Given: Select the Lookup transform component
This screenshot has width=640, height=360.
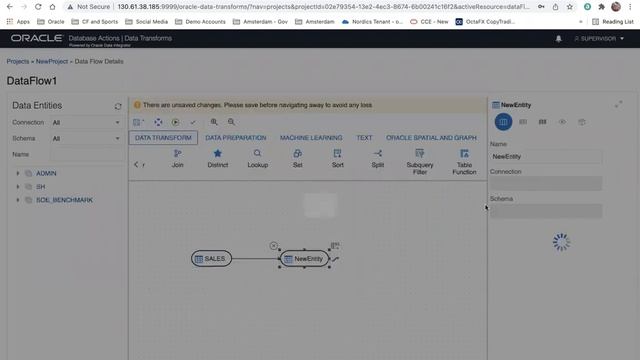Looking at the screenshot, I should click(x=258, y=158).
